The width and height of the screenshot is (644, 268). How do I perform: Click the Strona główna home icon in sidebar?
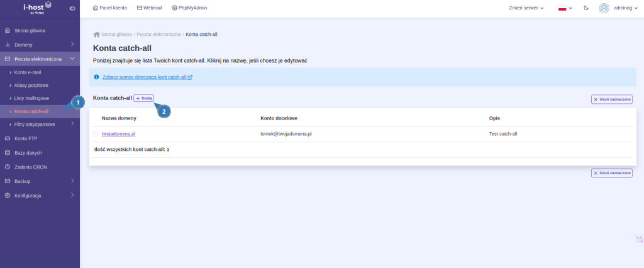(x=8, y=30)
